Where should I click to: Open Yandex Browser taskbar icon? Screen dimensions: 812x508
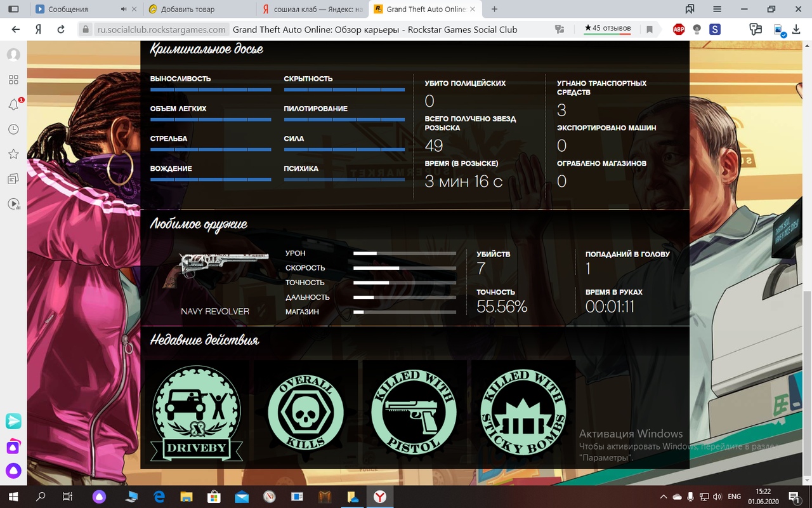tap(379, 496)
